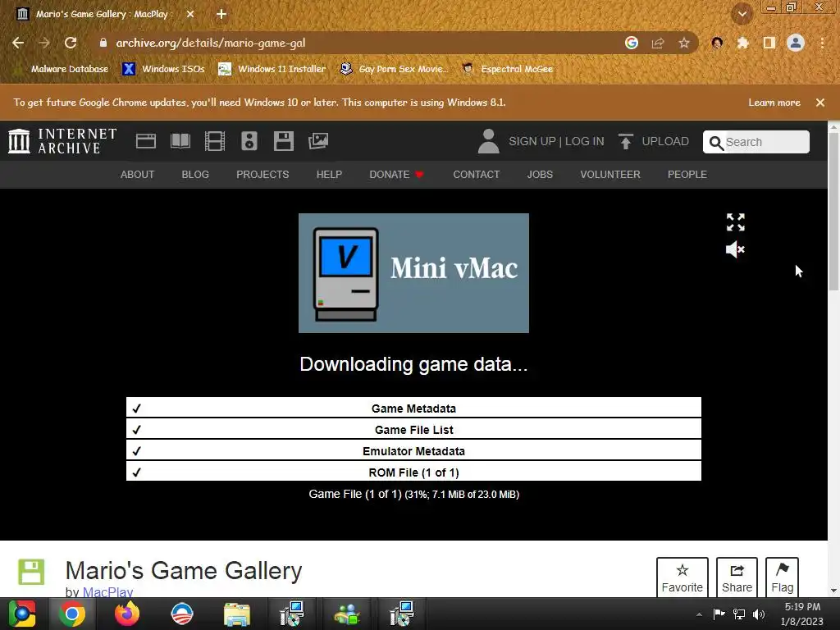Click the Game Metadata progress row
Viewport: 840px width, 630px height.
413,408
